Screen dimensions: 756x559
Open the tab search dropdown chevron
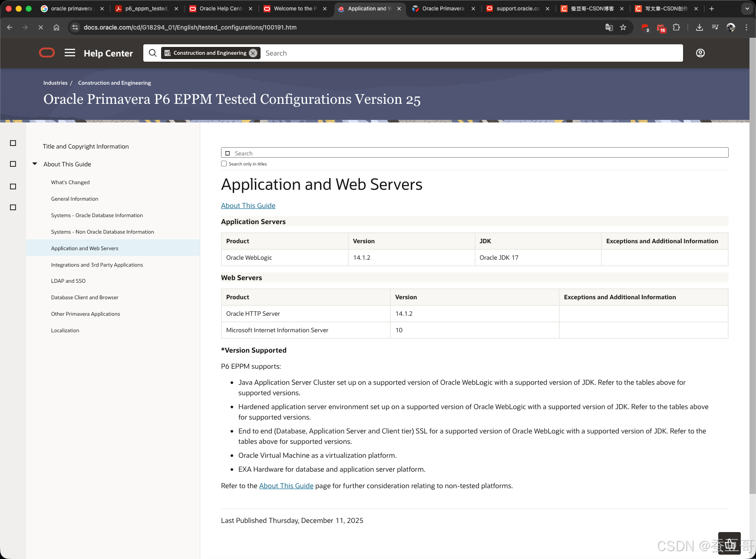click(747, 9)
